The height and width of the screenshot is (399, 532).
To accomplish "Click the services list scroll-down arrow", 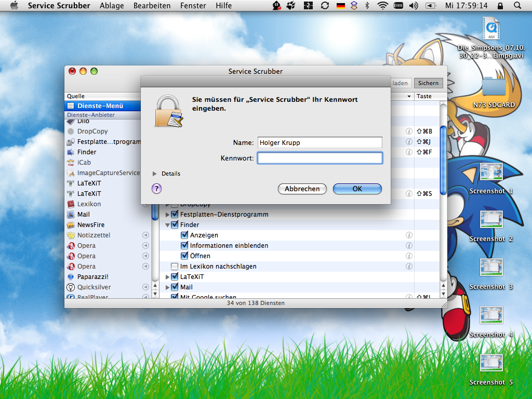I will (x=443, y=294).
